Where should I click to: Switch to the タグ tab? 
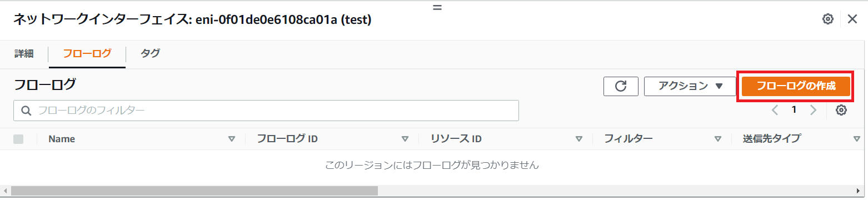tap(150, 53)
